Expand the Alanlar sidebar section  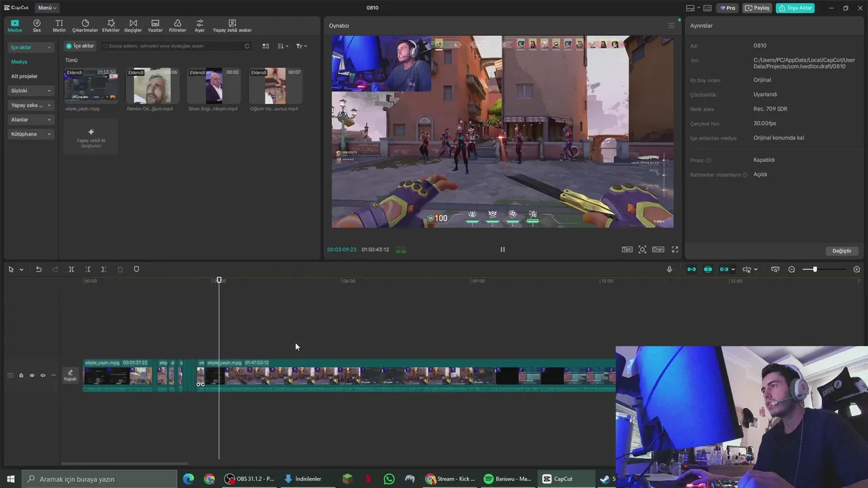(x=31, y=120)
